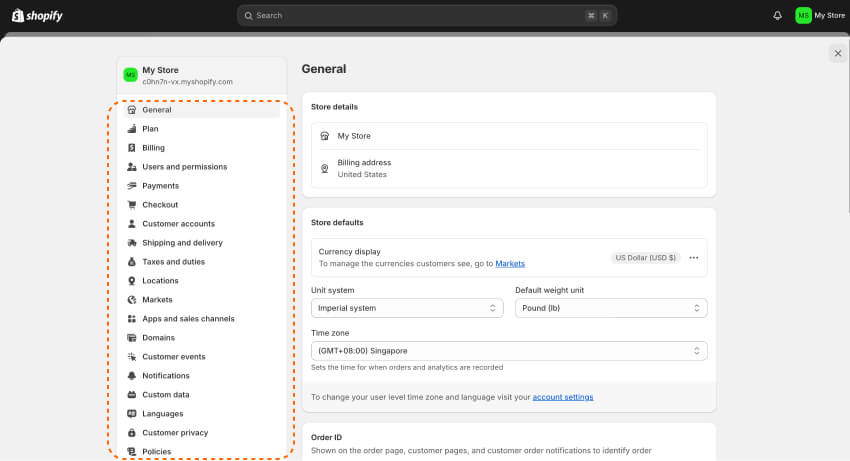
Task: Close the settings panel with X
Action: (838, 53)
